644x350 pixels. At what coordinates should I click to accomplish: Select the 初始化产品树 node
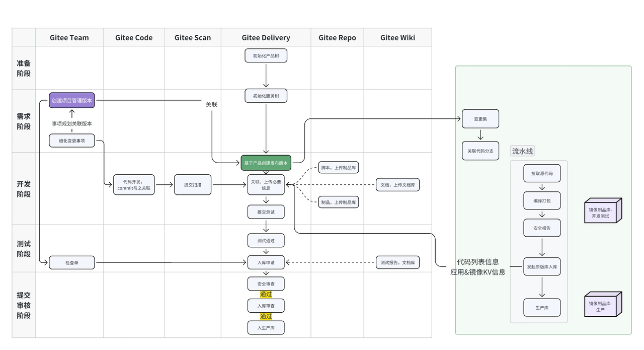pyautogui.click(x=266, y=55)
